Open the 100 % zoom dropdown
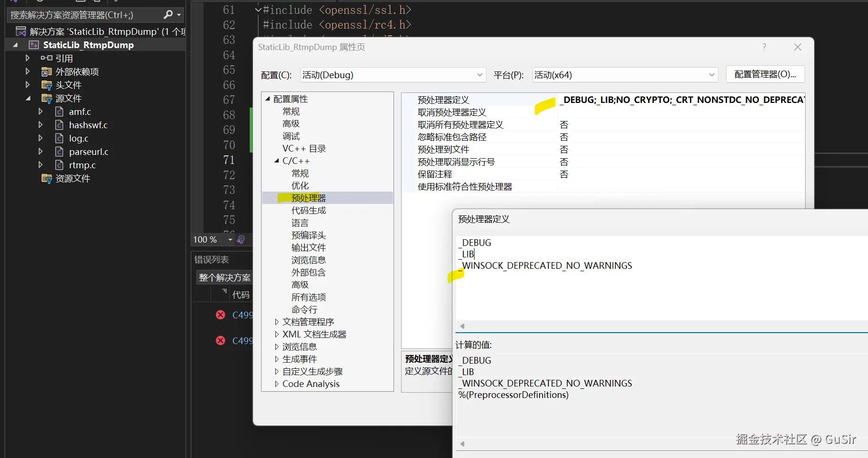 [231, 239]
